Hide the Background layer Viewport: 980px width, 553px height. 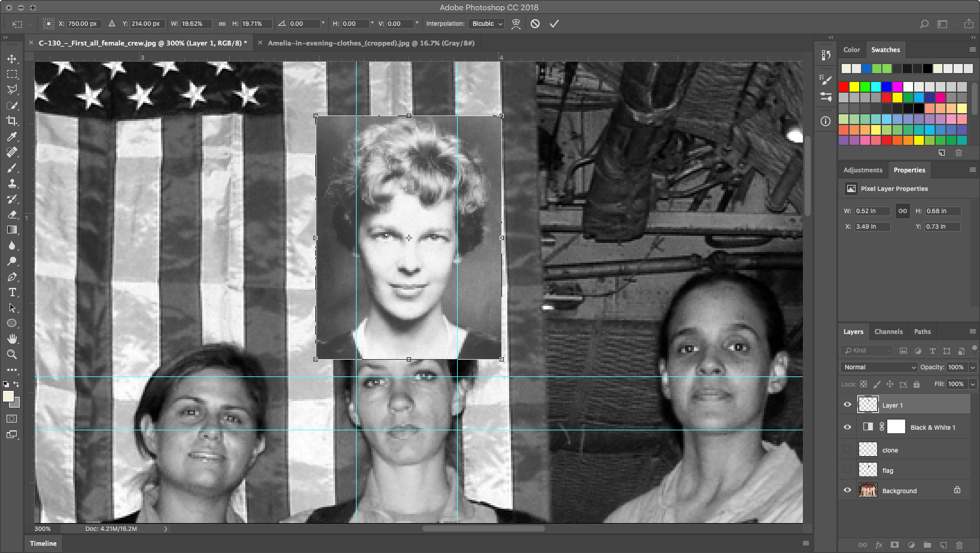[847, 490]
